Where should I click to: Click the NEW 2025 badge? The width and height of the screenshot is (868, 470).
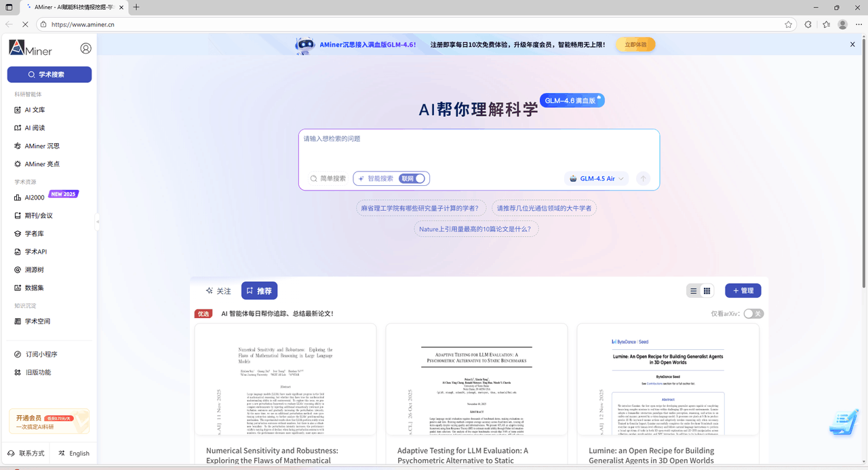pyautogui.click(x=64, y=194)
